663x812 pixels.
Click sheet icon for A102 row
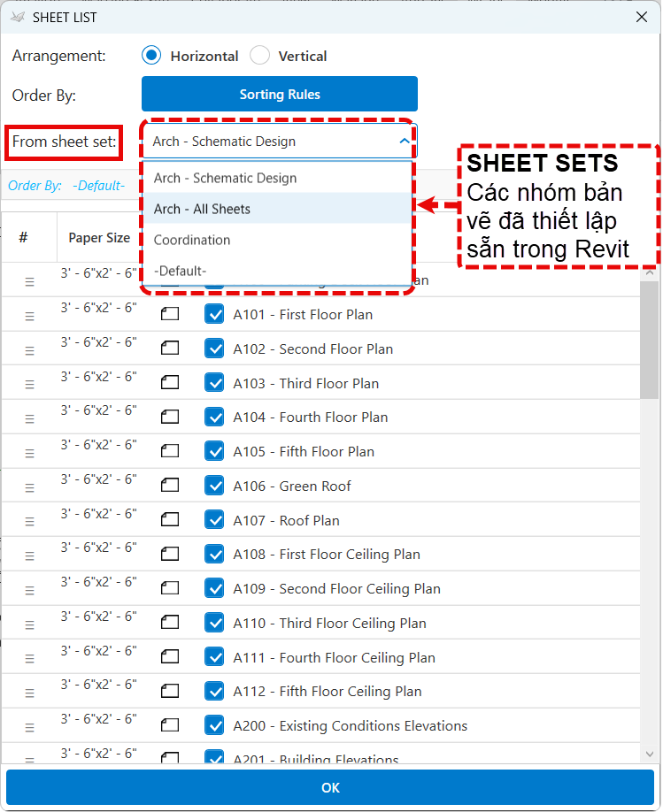tap(170, 348)
